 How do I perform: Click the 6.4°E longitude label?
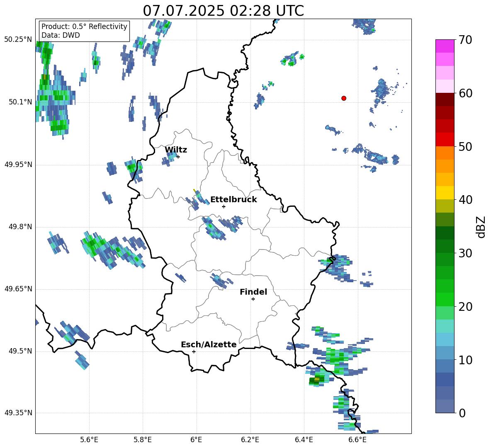pyautogui.click(x=304, y=440)
